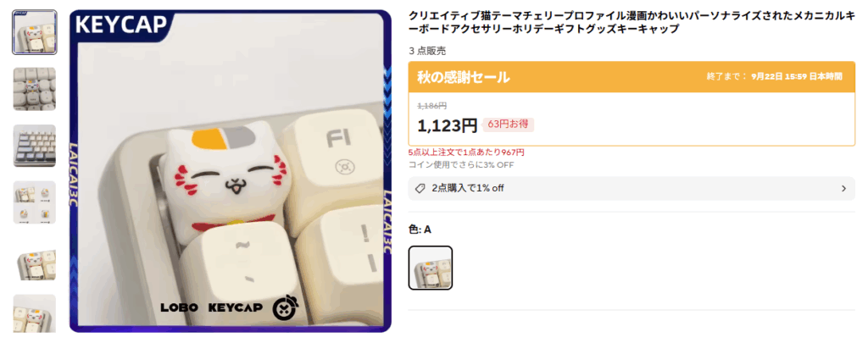Expand the 2点購入で1% off coupon arrow
The width and height of the screenshot is (868, 343).
(843, 189)
